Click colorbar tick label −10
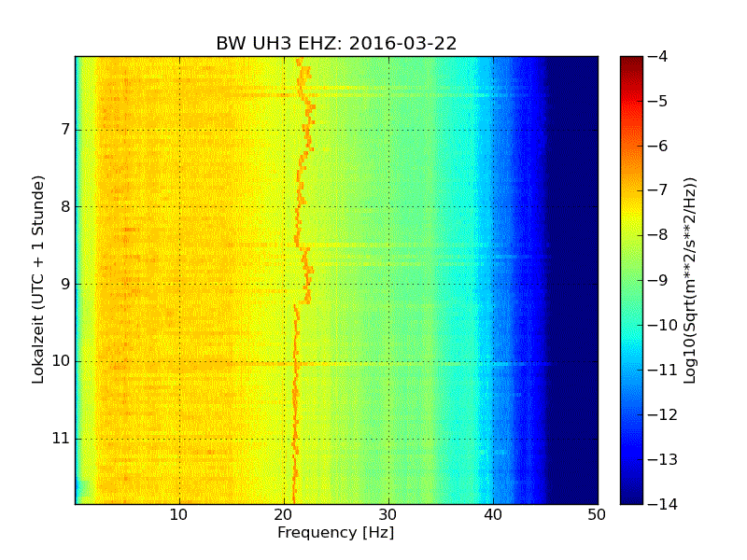This screenshot has height=560, width=747. click(663, 325)
